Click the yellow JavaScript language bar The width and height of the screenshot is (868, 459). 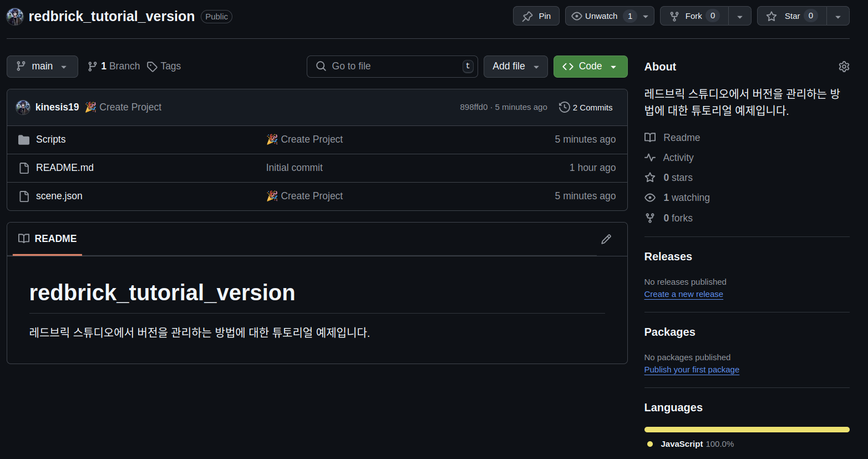[x=747, y=430]
